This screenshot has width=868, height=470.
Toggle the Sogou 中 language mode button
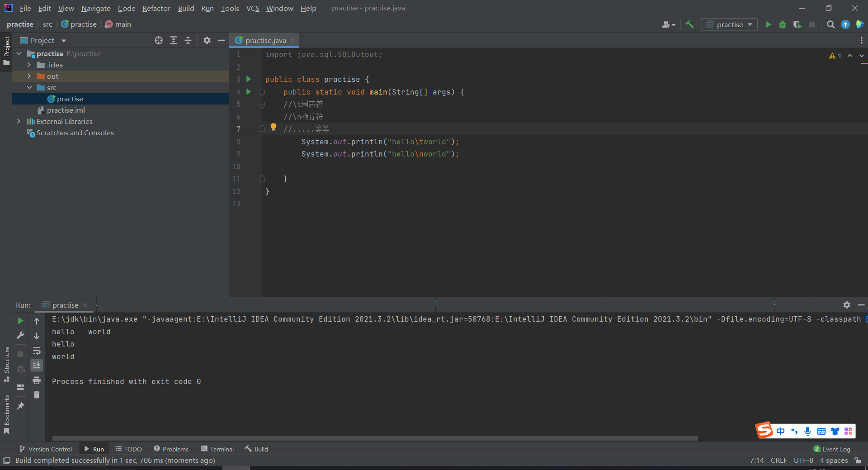coord(781,431)
